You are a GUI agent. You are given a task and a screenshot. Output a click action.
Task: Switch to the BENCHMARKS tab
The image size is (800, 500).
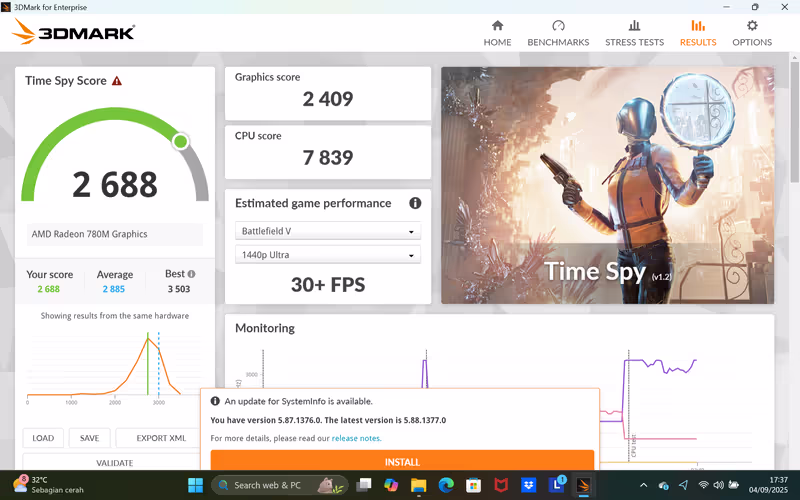click(558, 33)
